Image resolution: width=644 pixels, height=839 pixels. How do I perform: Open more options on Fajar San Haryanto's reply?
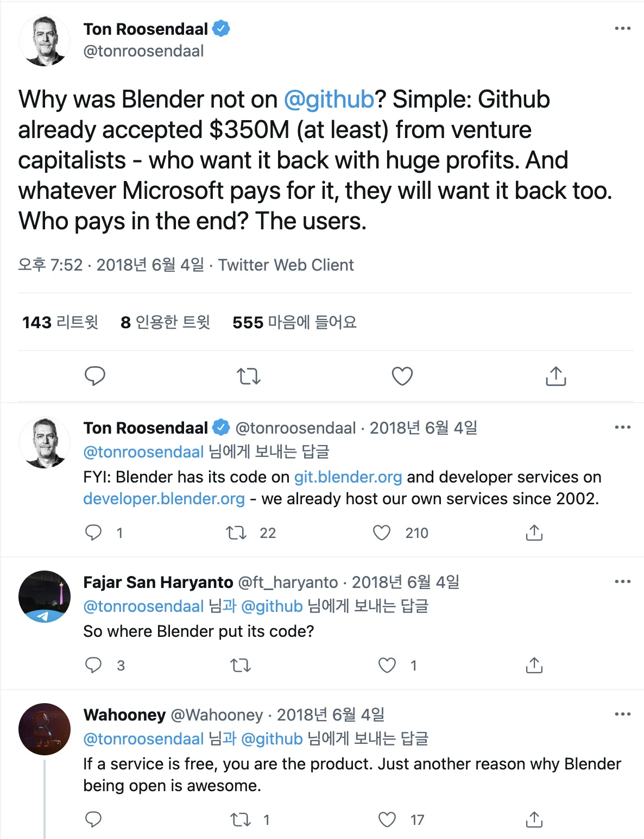(x=622, y=581)
